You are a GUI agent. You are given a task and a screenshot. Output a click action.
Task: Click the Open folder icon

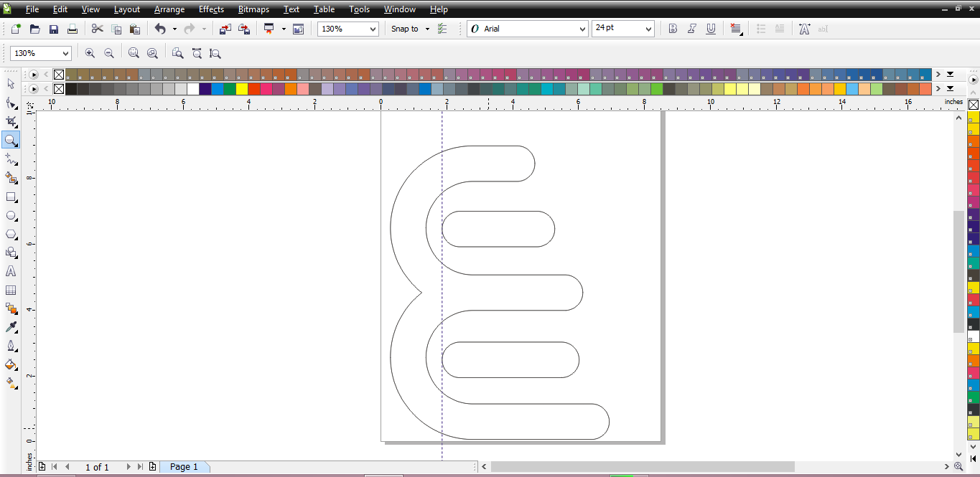pos(34,29)
